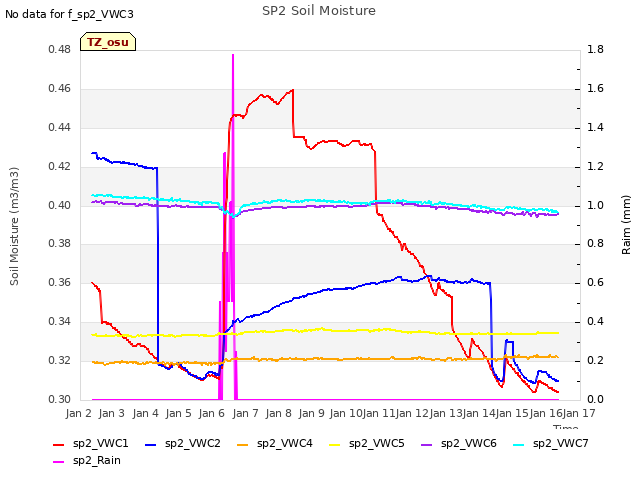Select the sp2_VWC5 legend label
640x480 pixels.
[x=376, y=444]
